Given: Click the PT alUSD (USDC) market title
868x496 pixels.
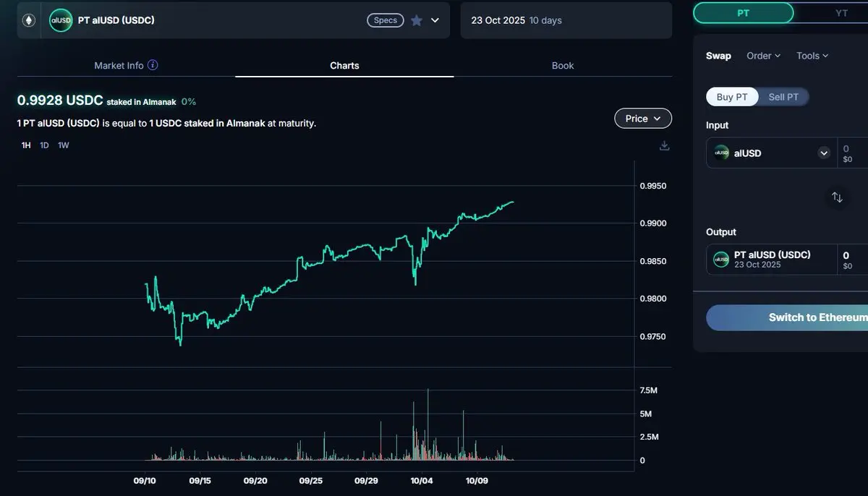Looking at the screenshot, I should (116, 20).
